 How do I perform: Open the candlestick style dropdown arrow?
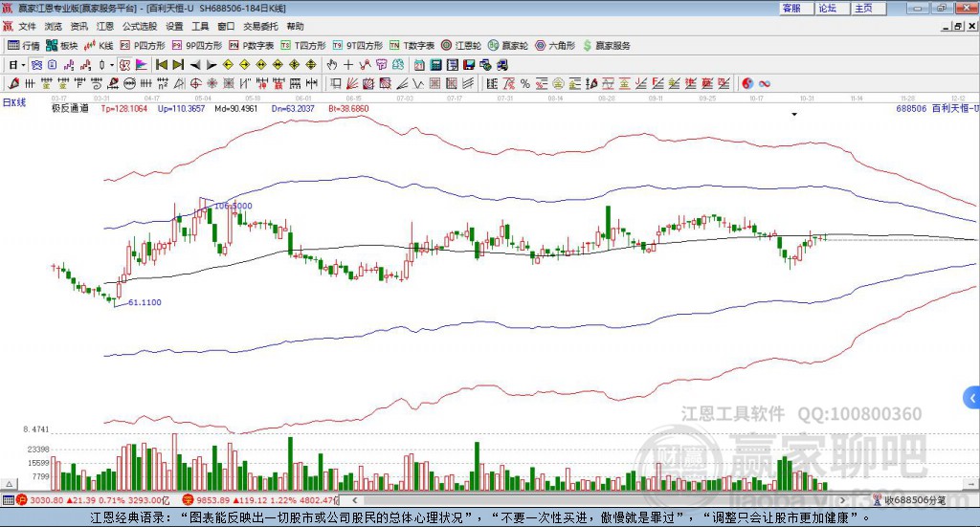pos(112,65)
